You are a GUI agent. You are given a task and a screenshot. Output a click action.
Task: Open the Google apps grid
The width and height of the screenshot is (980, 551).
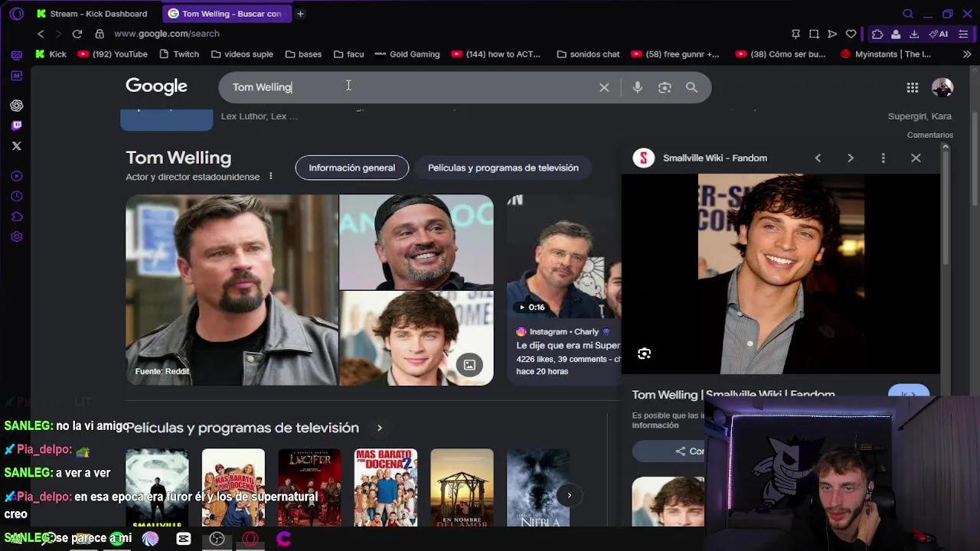tap(913, 88)
